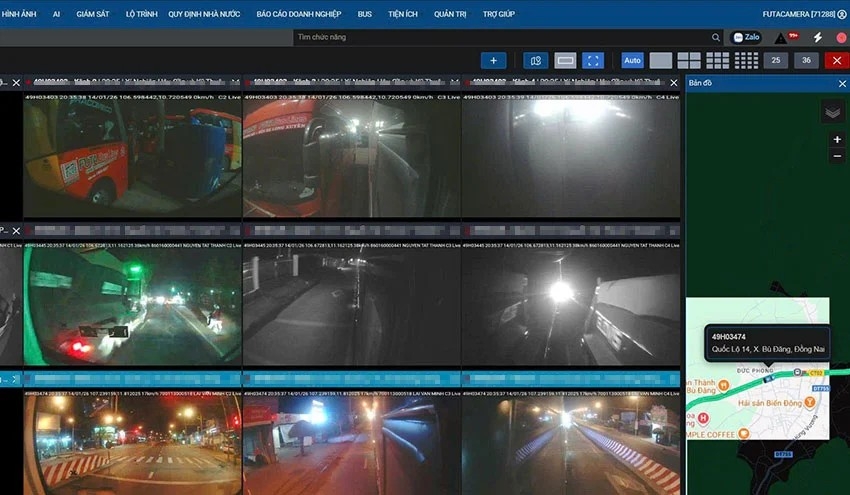Toggle Auto layout mode
Image resolution: width=850 pixels, height=495 pixels.
[x=632, y=60]
